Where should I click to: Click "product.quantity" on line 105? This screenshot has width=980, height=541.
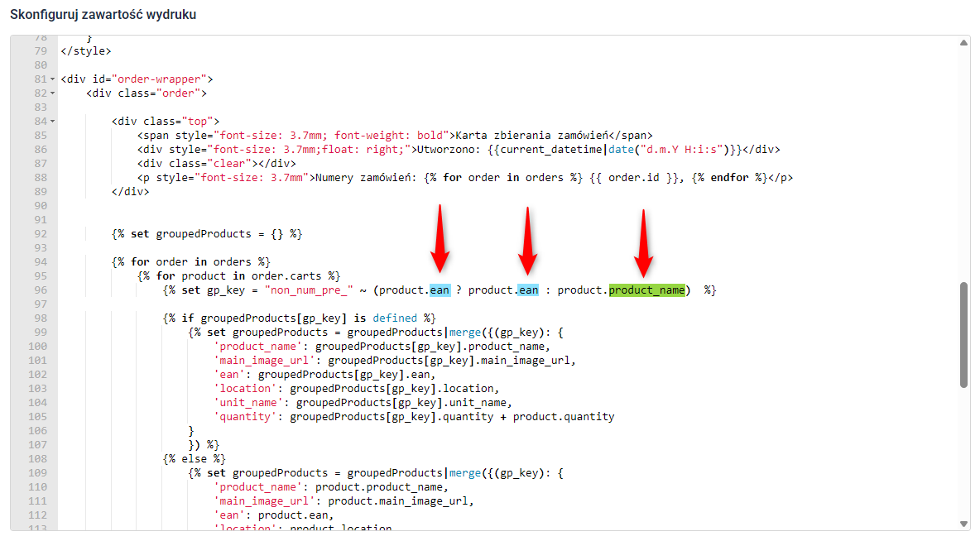point(564,417)
